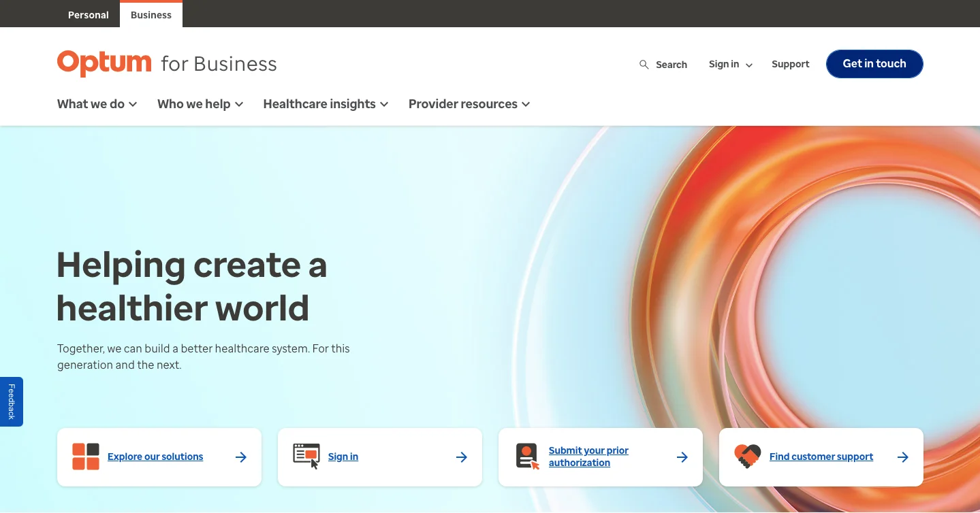This screenshot has height=513, width=980.
Task: Click the arrow on the prior authorization card
Action: (682, 457)
